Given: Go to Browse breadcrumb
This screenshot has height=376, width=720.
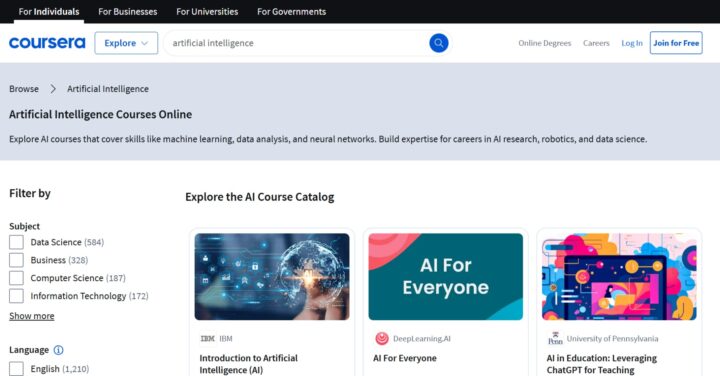Looking at the screenshot, I should pyautogui.click(x=24, y=89).
